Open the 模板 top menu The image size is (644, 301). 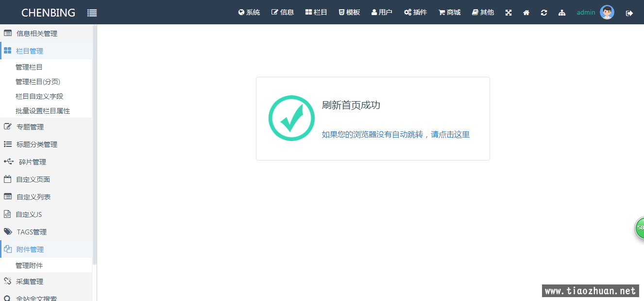tap(349, 12)
